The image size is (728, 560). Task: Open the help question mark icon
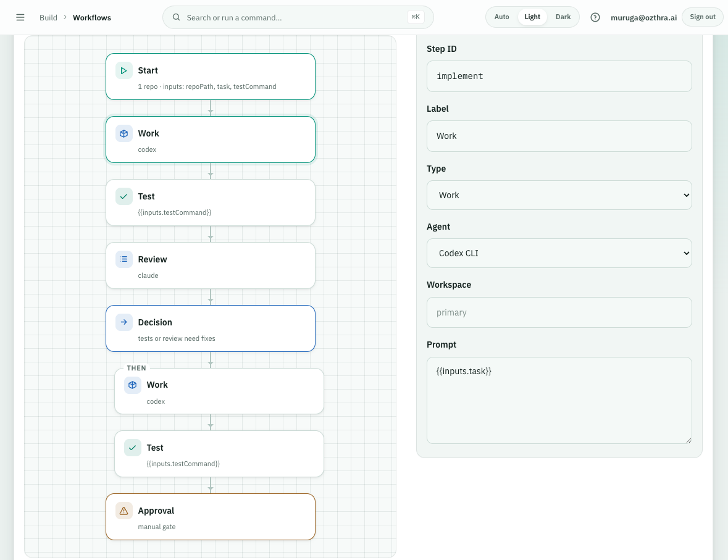point(595,17)
